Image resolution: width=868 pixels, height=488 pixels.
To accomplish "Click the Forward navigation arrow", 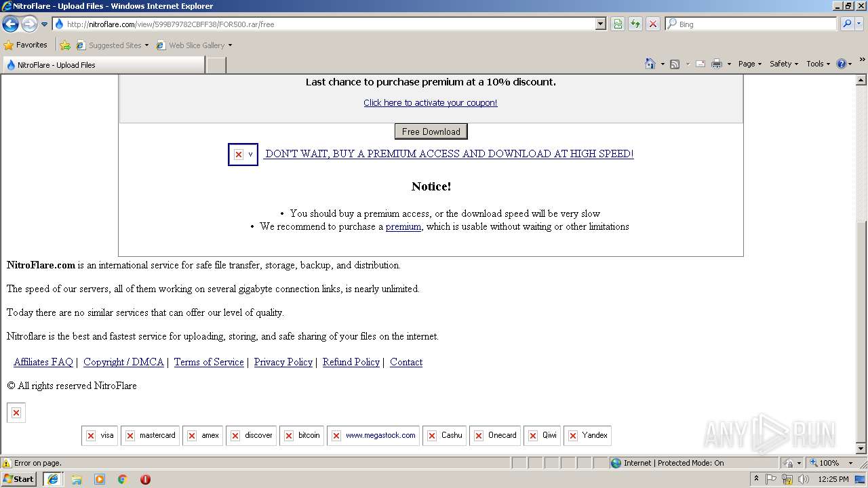I will [x=29, y=24].
